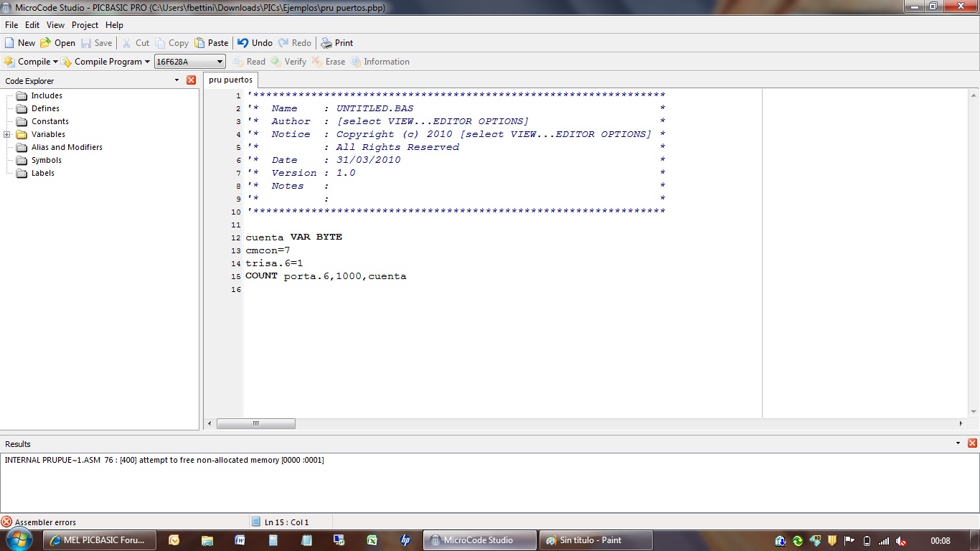Open the HP taskbar icon
The image size is (980, 551).
[x=405, y=540]
